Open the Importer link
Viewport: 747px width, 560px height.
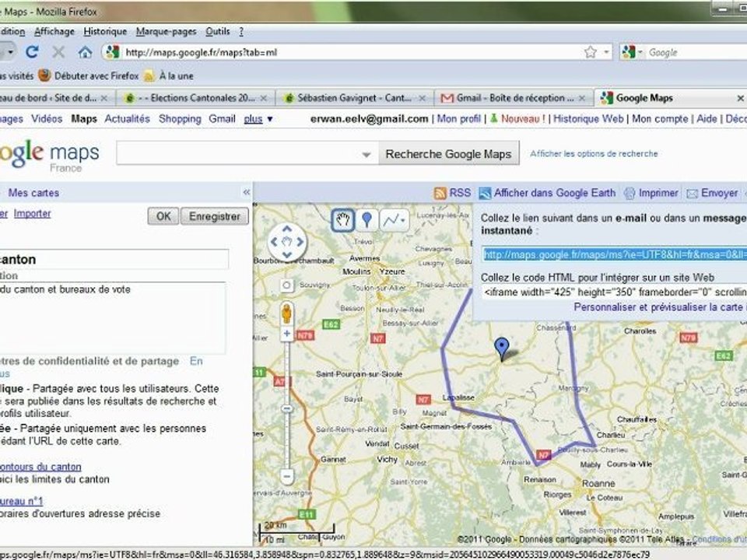[x=33, y=214]
